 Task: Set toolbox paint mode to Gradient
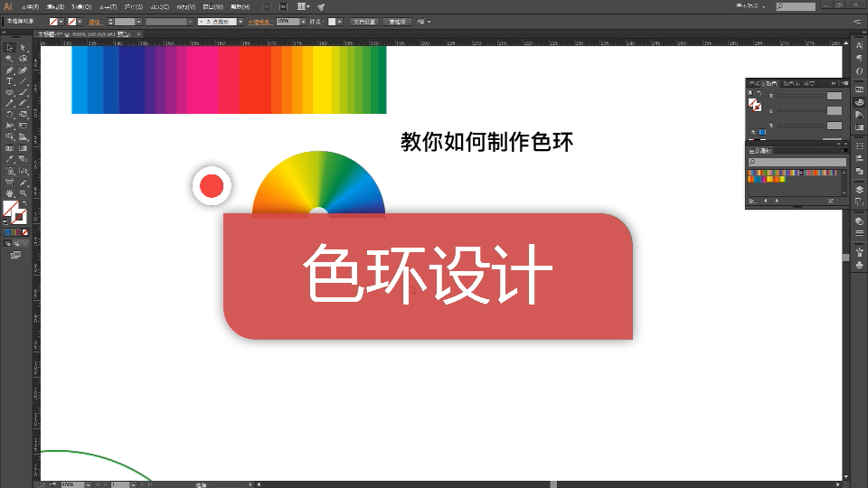pos(16,232)
